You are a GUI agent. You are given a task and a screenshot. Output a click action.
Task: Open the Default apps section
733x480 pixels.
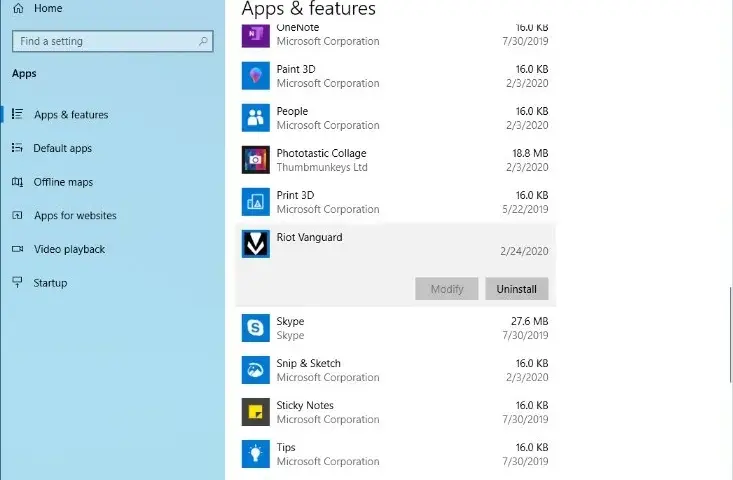pos(52,148)
